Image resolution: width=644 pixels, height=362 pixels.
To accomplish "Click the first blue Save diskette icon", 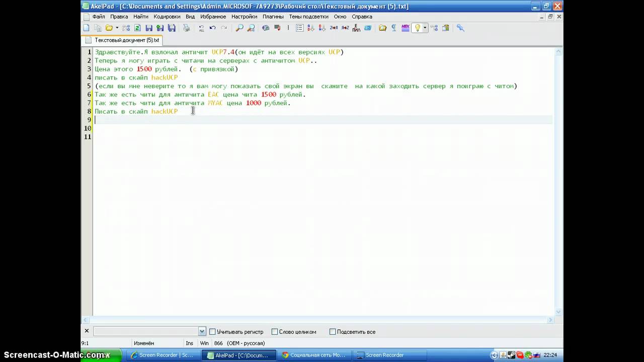I will [149, 28].
